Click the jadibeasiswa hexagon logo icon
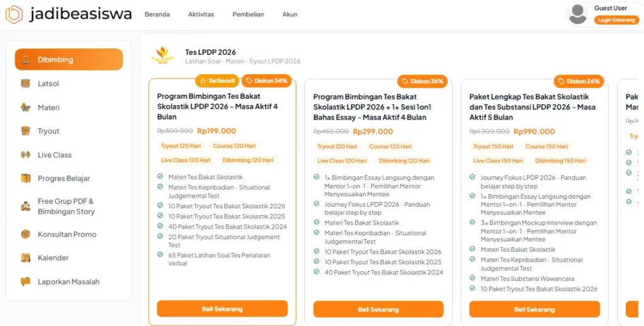This screenshot has height=326, width=644. 14,14
